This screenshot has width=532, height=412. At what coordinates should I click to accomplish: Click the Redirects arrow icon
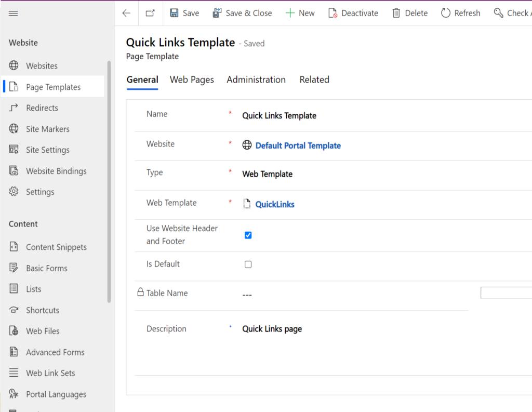pos(14,108)
